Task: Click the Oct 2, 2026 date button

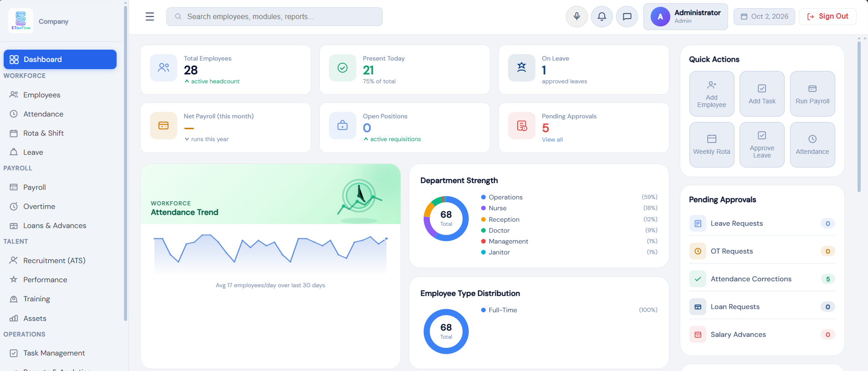Action: point(764,16)
